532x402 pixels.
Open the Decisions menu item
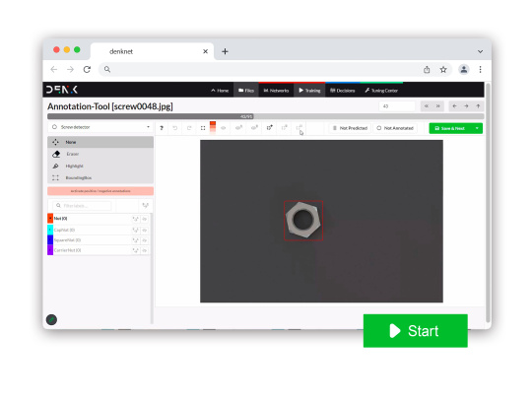click(342, 91)
